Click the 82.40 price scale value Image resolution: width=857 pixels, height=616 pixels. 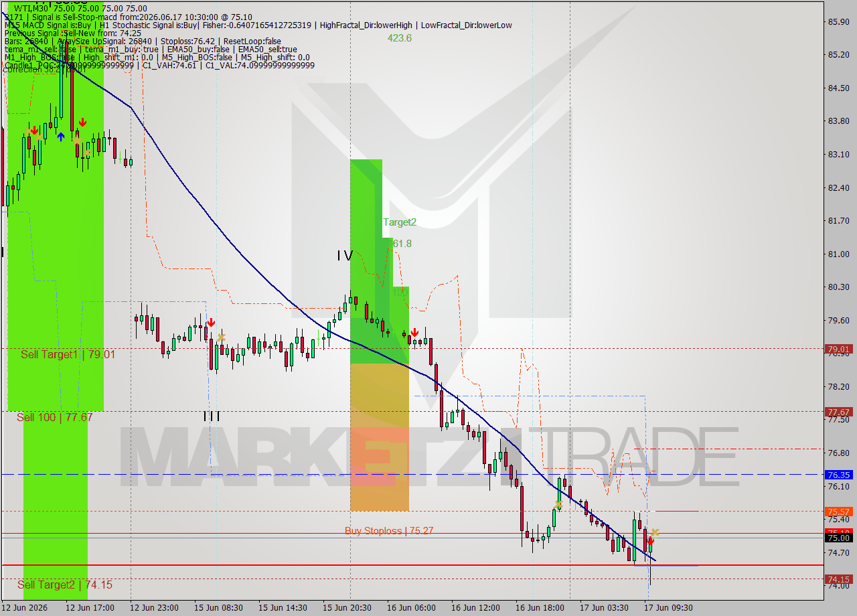pos(839,187)
